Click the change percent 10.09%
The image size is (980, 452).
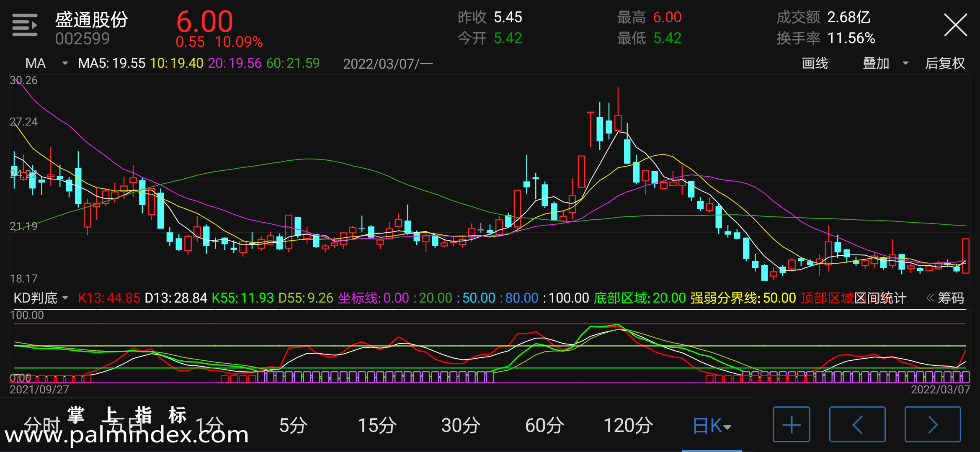tap(239, 42)
